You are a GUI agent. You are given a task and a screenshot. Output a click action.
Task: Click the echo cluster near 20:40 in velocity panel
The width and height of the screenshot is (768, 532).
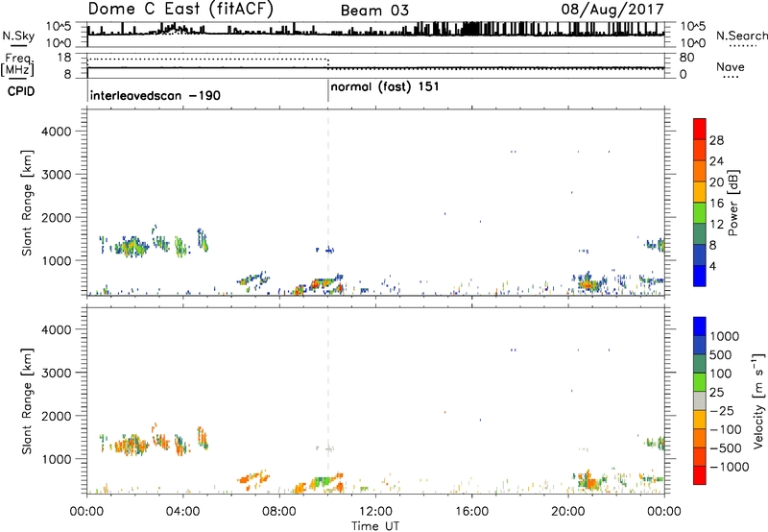589,480
